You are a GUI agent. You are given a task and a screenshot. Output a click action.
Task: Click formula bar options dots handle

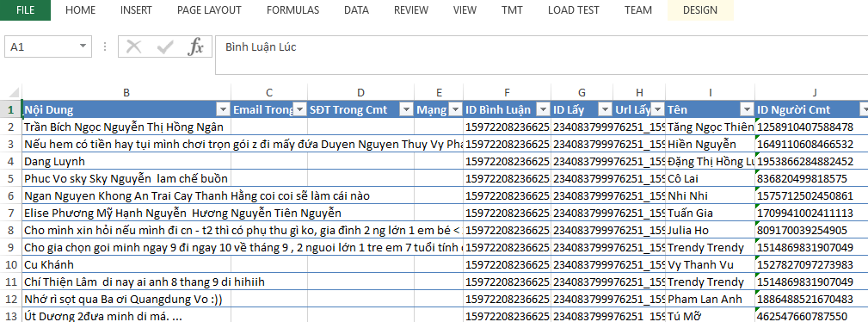pos(105,47)
